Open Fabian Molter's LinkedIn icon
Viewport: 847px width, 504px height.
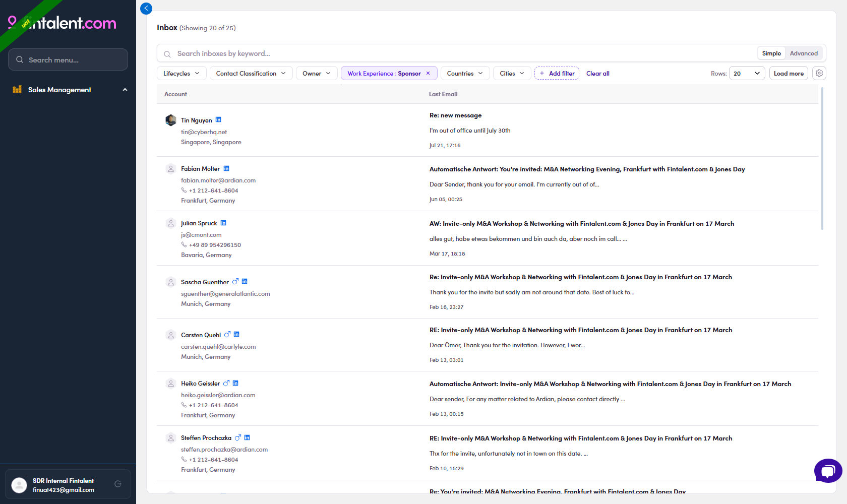tap(226, 168)
